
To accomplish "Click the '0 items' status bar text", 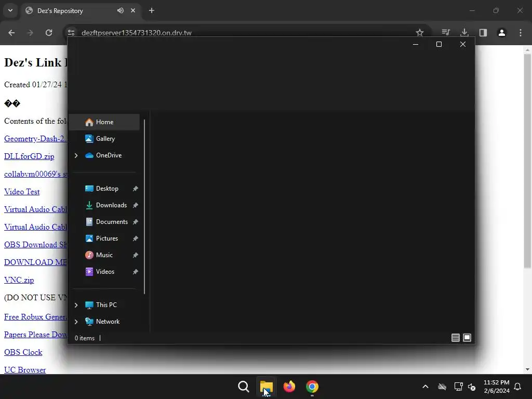I will point(85,338).
